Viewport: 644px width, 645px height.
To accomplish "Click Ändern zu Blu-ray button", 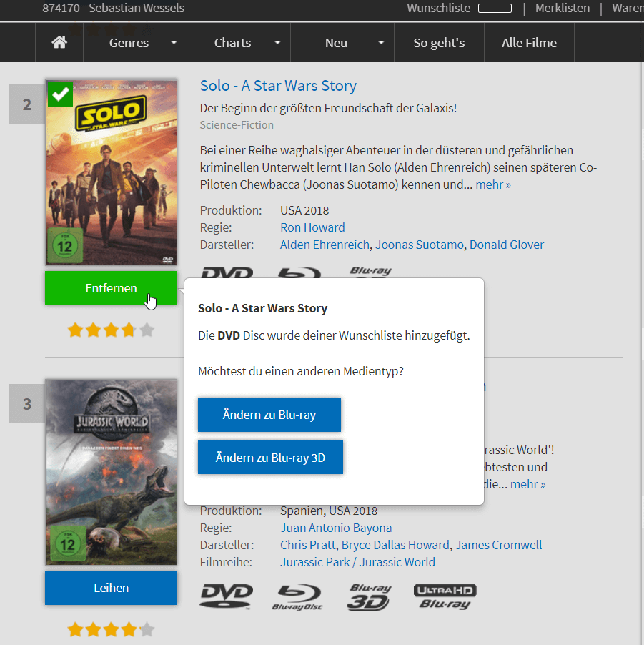I will click(269, 415).
